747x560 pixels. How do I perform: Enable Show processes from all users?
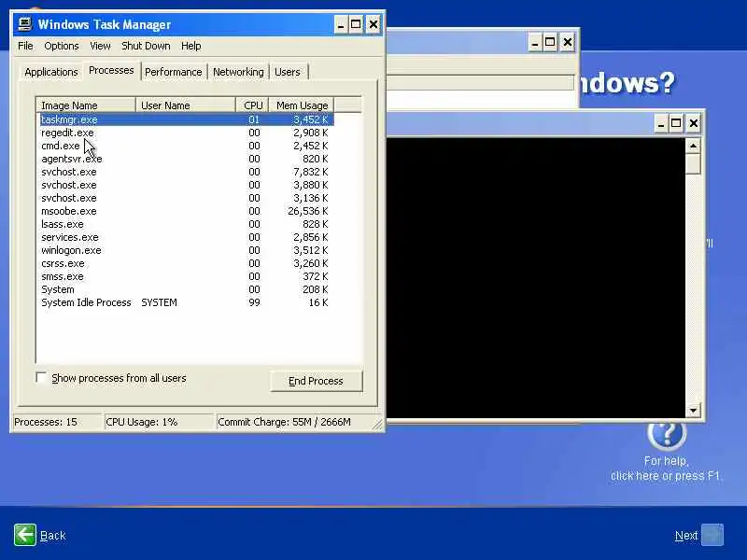(x=41, y=378)
